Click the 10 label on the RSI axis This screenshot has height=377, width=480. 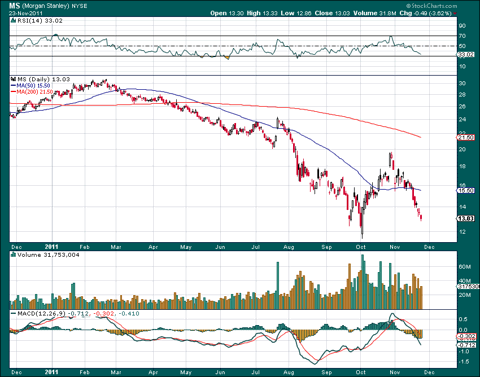(x=463, y=66)
